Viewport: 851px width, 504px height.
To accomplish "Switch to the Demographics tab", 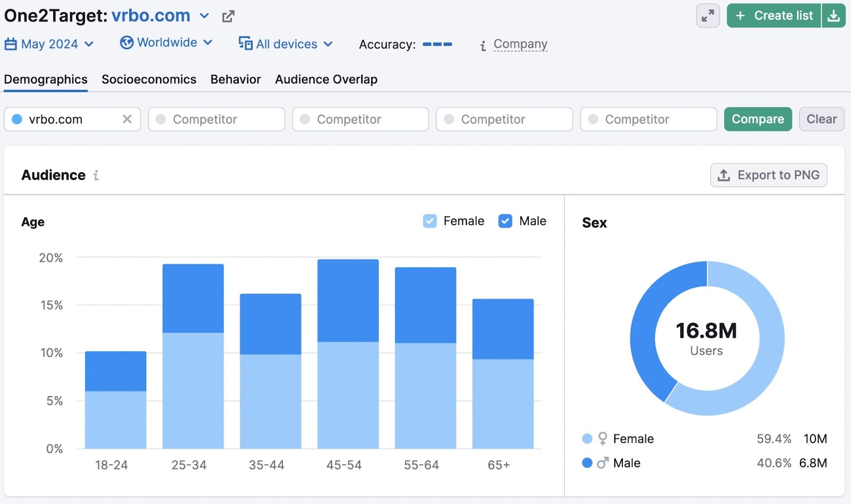I will click(x=46, y=79).
